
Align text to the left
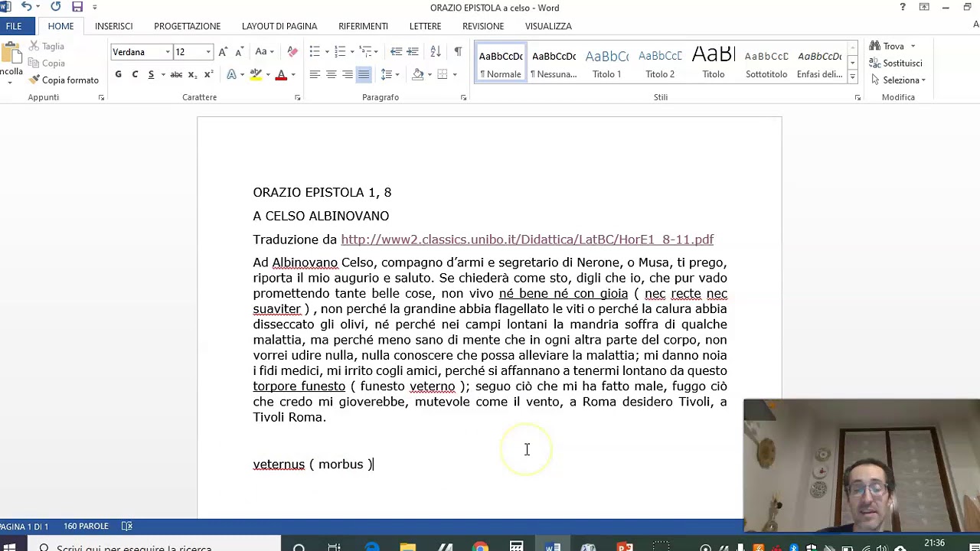coord(315,74)
